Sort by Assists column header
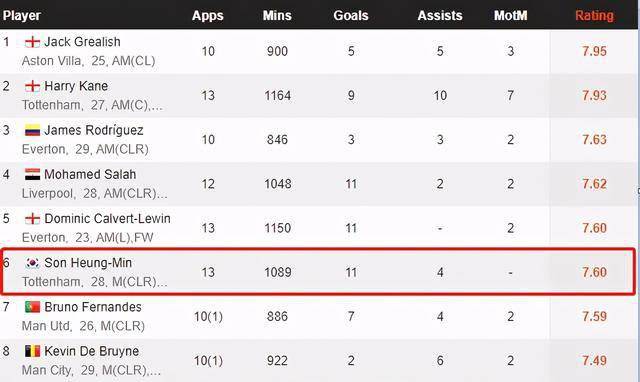This screenshot has height=382, width=640. pos(440,16)
